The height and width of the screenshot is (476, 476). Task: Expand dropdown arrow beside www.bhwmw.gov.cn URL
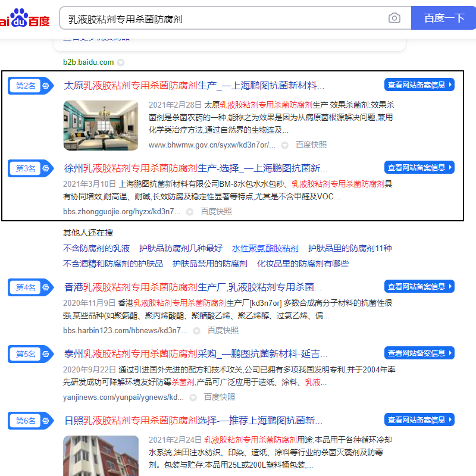[284, 145]
